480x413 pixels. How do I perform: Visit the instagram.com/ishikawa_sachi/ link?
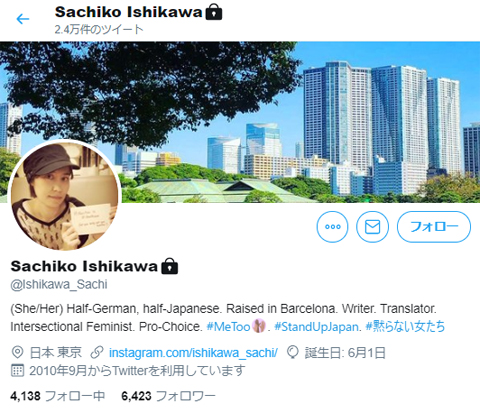[193, 353]
